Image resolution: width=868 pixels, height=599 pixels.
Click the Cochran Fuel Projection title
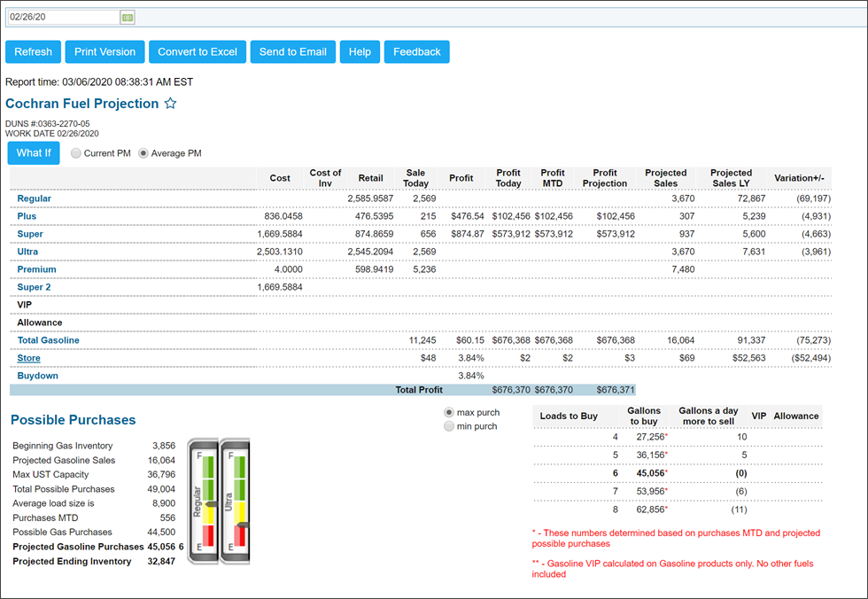click(x=81, y=104)
